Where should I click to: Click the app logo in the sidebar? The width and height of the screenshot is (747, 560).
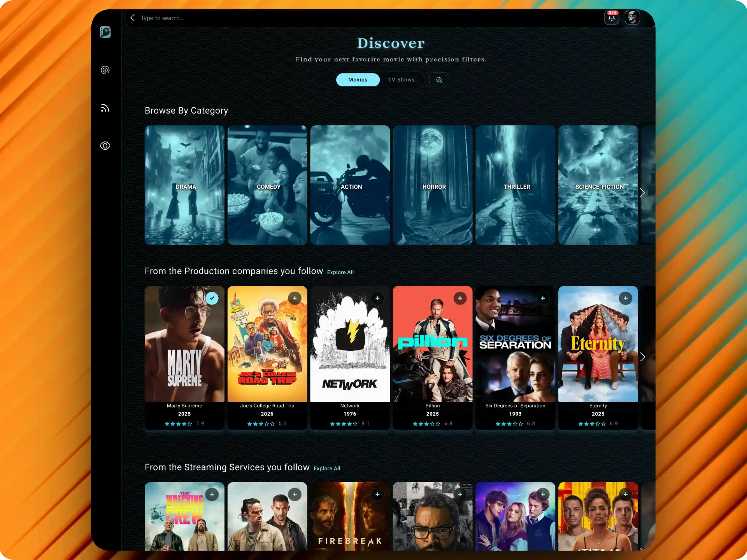click(105, 32)
